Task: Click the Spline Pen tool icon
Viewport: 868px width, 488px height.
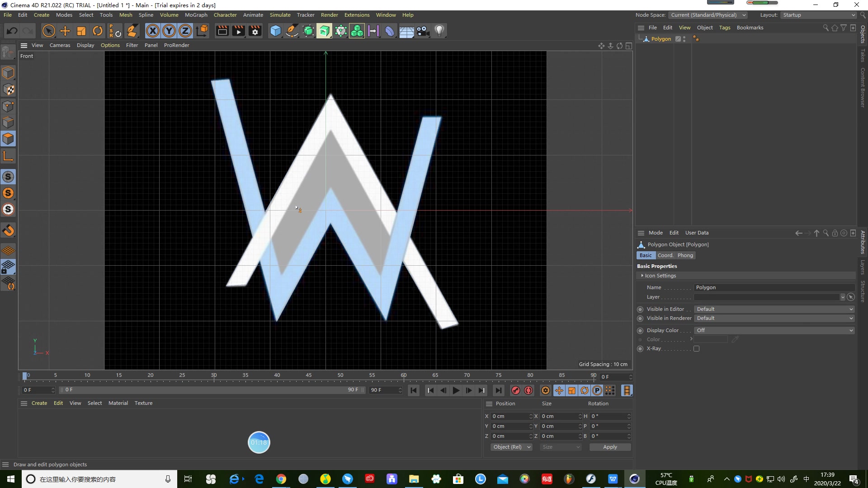Action: [292, 31]
